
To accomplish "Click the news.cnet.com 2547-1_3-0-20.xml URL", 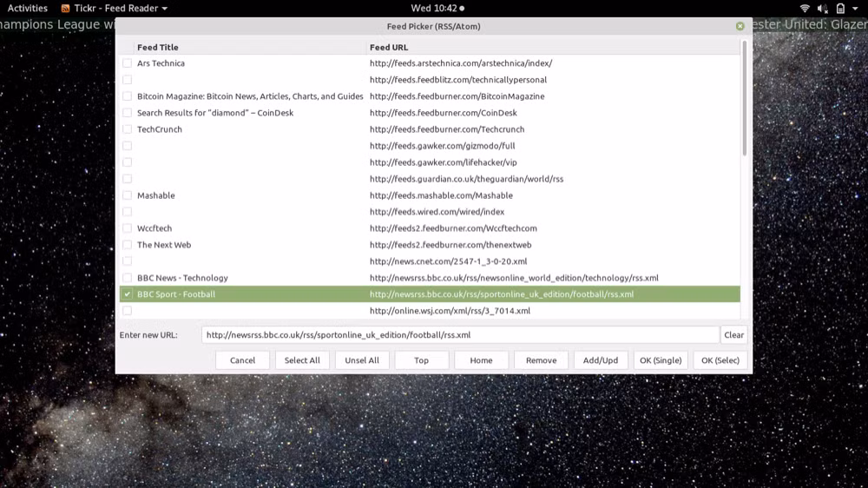I will [449, 261].
